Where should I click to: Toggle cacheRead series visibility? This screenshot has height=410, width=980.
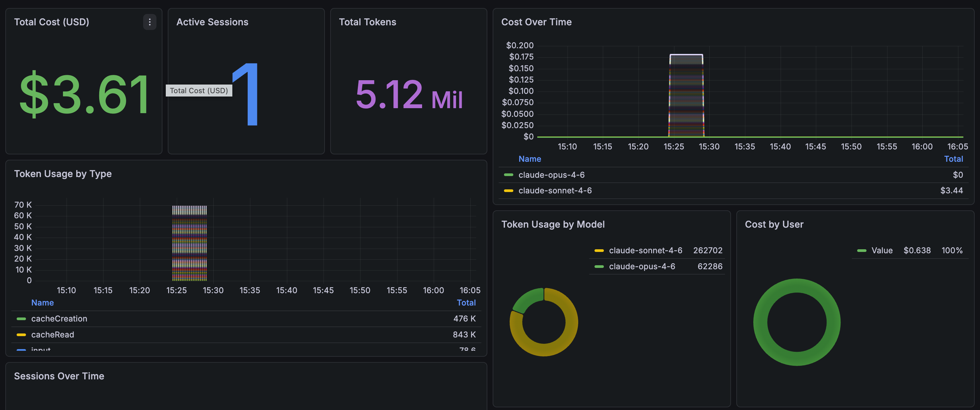(x=53, y=335)
